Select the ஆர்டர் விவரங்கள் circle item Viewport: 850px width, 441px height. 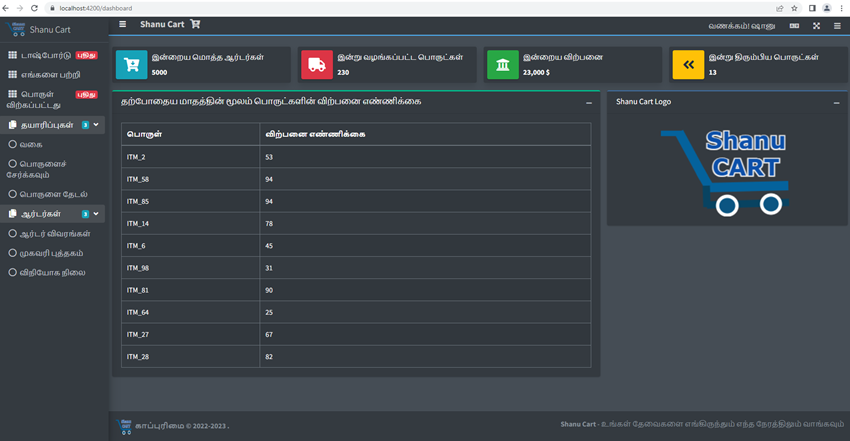(12, 233)
